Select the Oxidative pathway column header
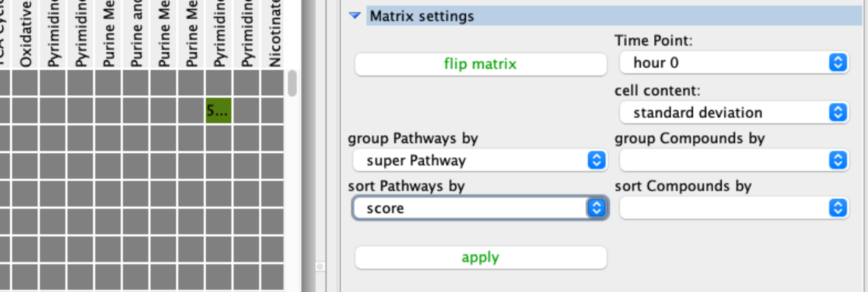The image size is (868, 292). (x=26, y=36)
